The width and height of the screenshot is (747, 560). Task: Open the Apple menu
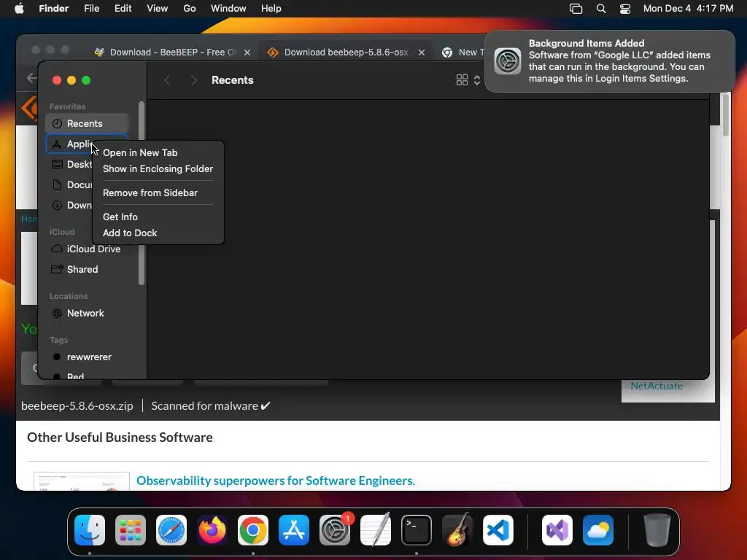coord(19,9)
